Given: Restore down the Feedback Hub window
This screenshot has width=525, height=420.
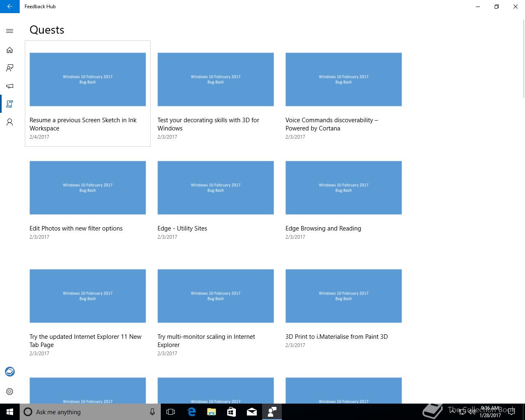Looking at the screenshot, I should [x=497, y=7].
